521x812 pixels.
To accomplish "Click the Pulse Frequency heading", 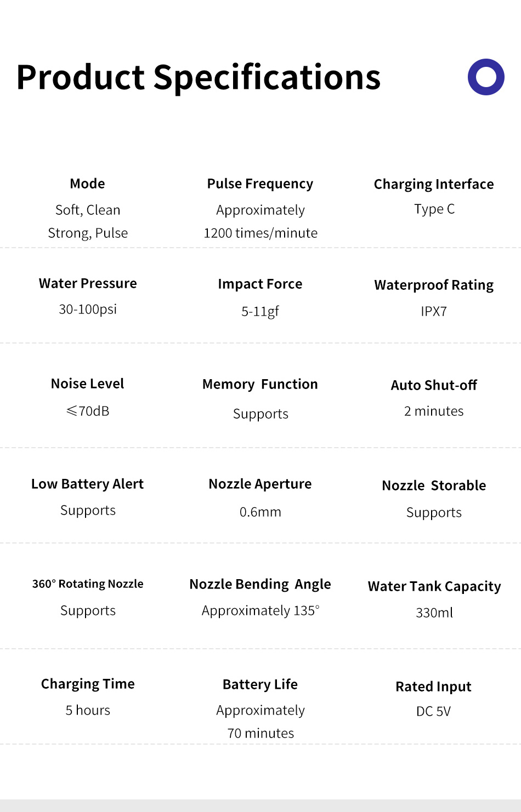I will tap(260, 184).
